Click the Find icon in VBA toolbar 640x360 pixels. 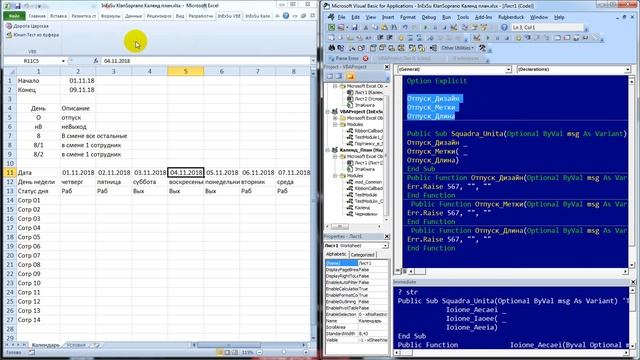tap(394, 27)
